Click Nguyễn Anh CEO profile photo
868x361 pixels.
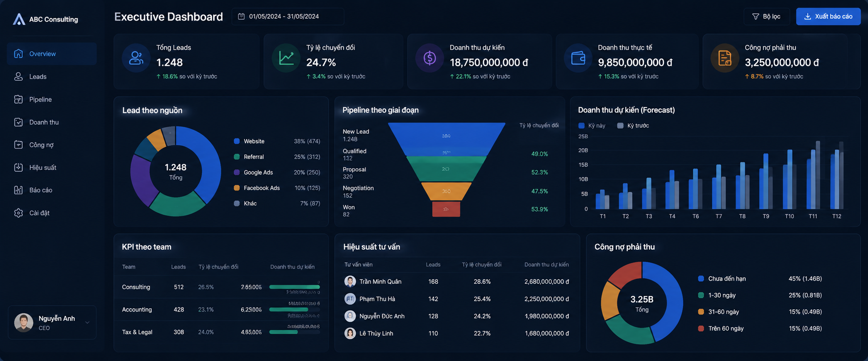[x=24, y=323]
